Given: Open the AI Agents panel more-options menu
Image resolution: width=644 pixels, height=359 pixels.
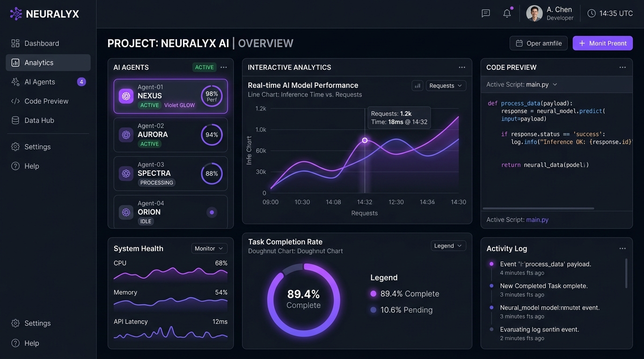Looking at the screenshot, I should (224, 67).
